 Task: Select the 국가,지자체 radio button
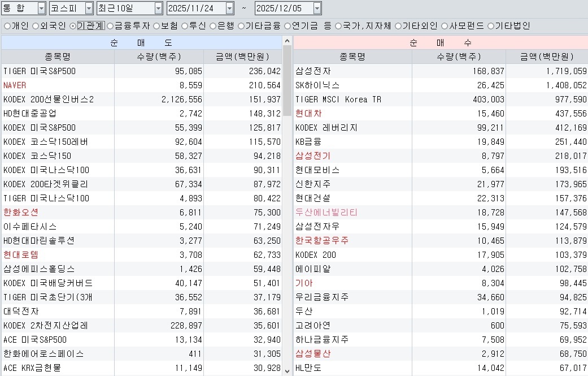[x=339, y=26]
